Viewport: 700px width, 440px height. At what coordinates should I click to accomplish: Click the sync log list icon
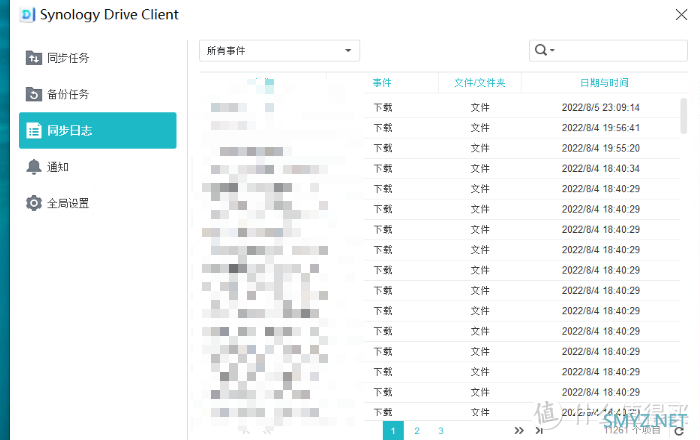(34, 131)
